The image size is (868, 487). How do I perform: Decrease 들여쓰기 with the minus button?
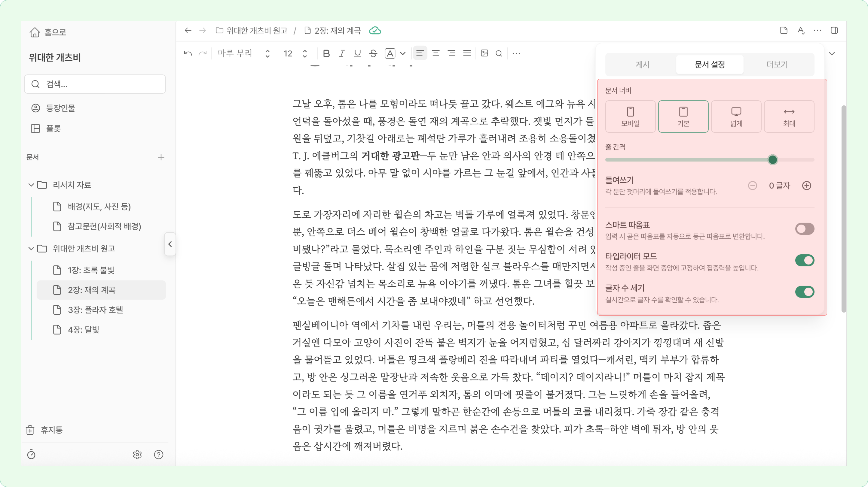(x=752, y=186)
